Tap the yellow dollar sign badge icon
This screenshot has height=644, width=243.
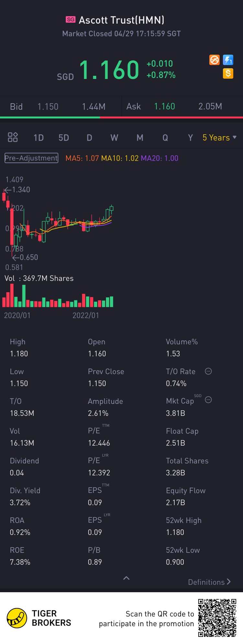point(228,73)
